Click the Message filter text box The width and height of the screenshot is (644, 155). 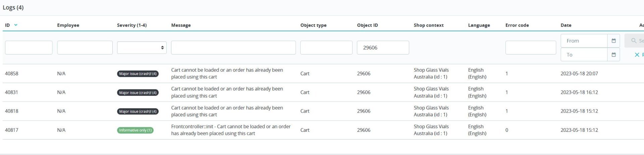coord(233,47)
